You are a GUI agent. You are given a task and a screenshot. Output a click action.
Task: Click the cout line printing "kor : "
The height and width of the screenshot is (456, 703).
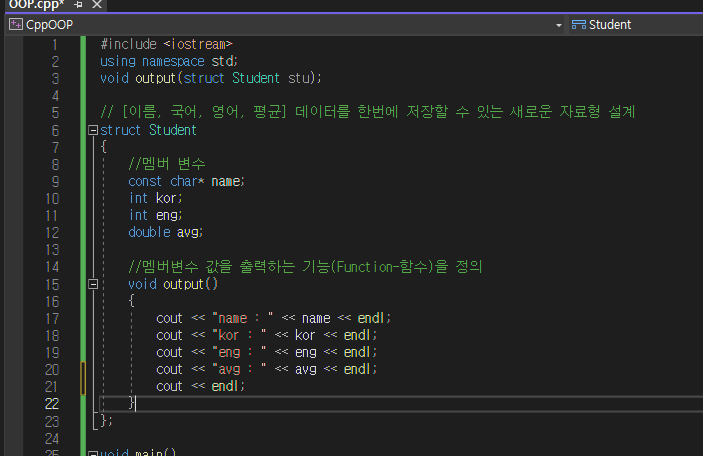[x=267, y=335]
